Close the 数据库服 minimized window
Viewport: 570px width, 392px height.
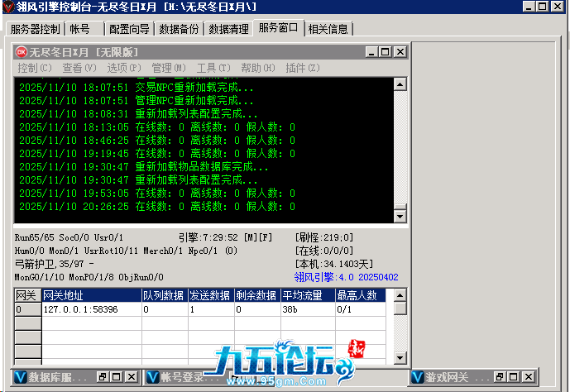132,377
